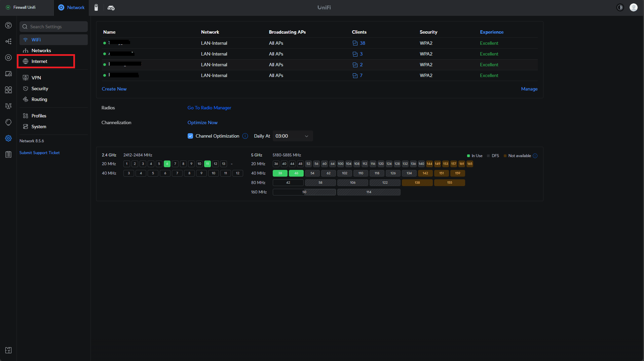Click the clients icon in the 7-client row
The height and width of the screenshot is (361, 644).
coord(355,75)
